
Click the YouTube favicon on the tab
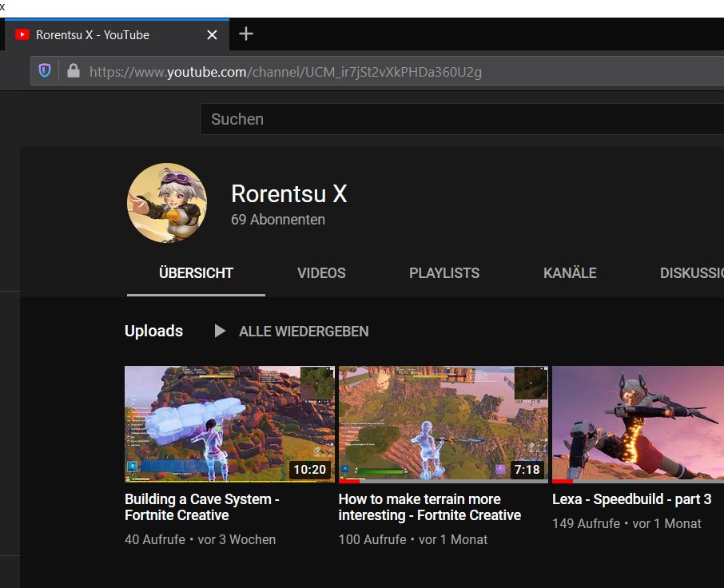(x=22, y=34)
